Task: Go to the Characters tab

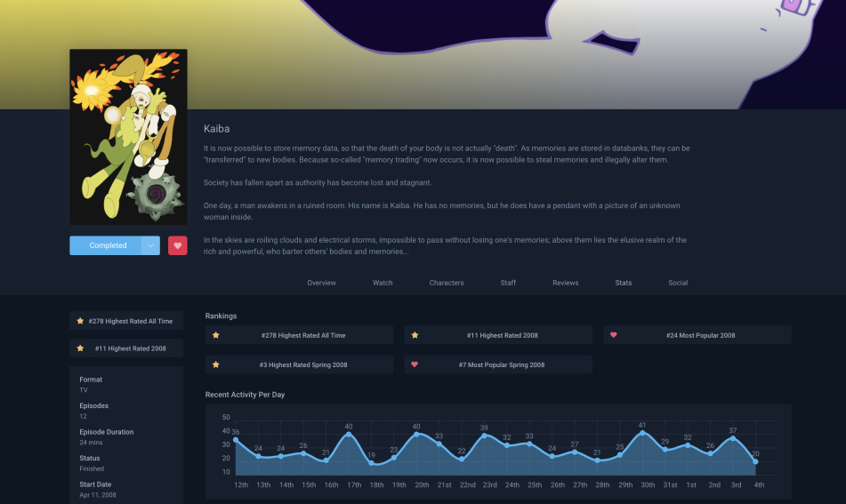Action: coord(447,283)
